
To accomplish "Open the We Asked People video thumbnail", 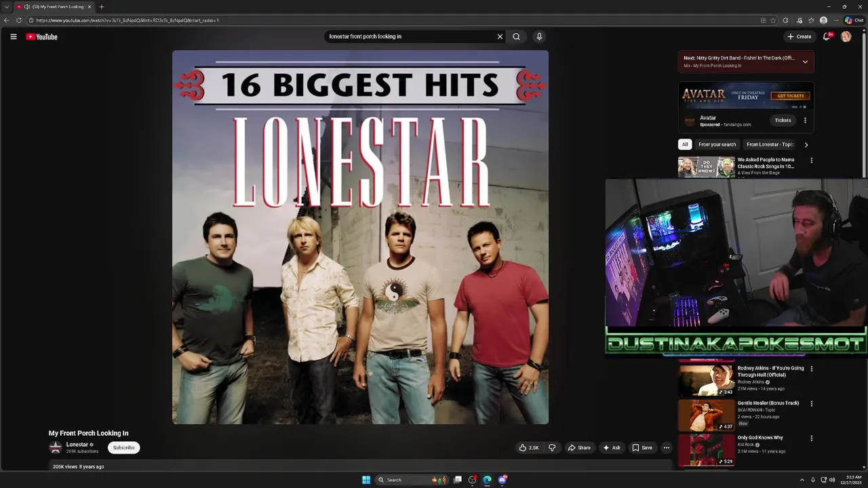I will click(706, 167).
